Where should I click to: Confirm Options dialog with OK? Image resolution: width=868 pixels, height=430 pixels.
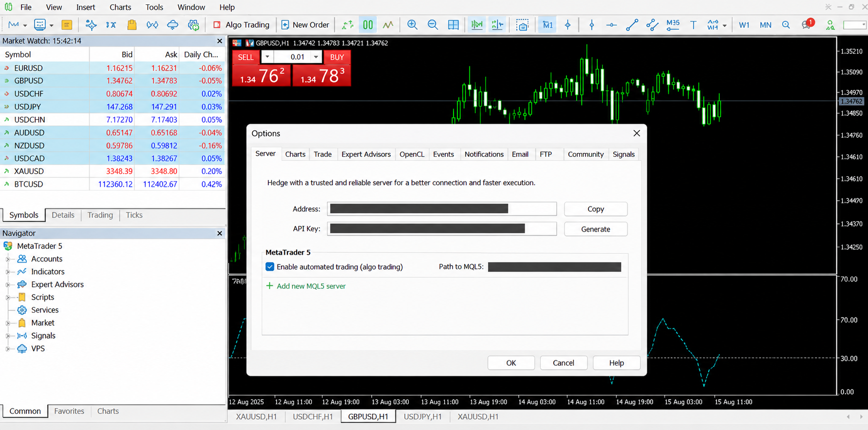tap(511, 363)
